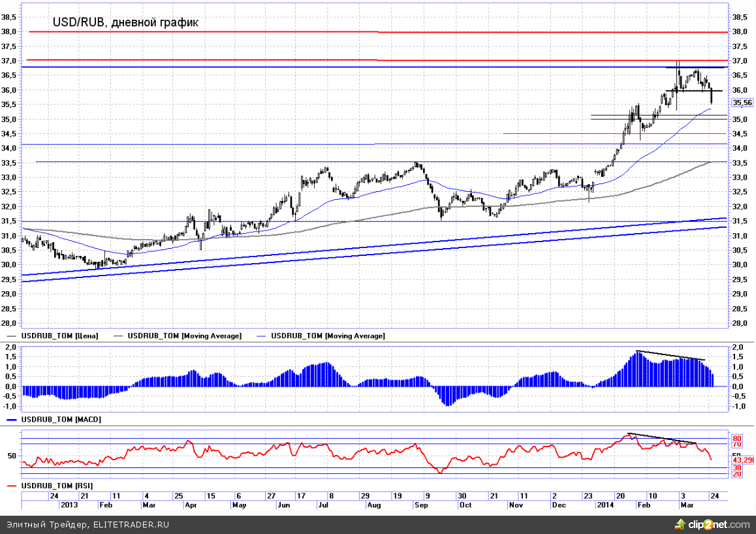Click the 2,0 label on left MACD axis
Screen dimensions: 756x534
coord(10,347)
